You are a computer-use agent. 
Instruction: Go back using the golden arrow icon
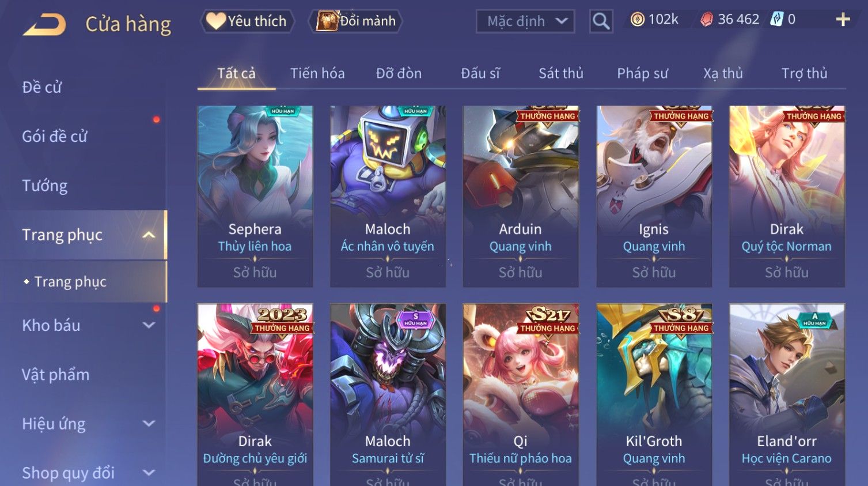(x=44, y=25)
